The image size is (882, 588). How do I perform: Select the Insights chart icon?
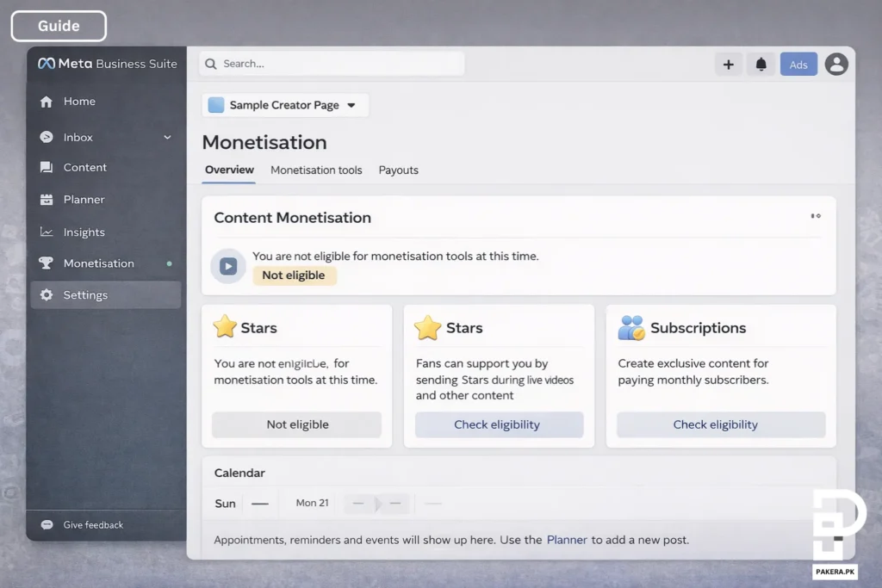coord(47,232)
